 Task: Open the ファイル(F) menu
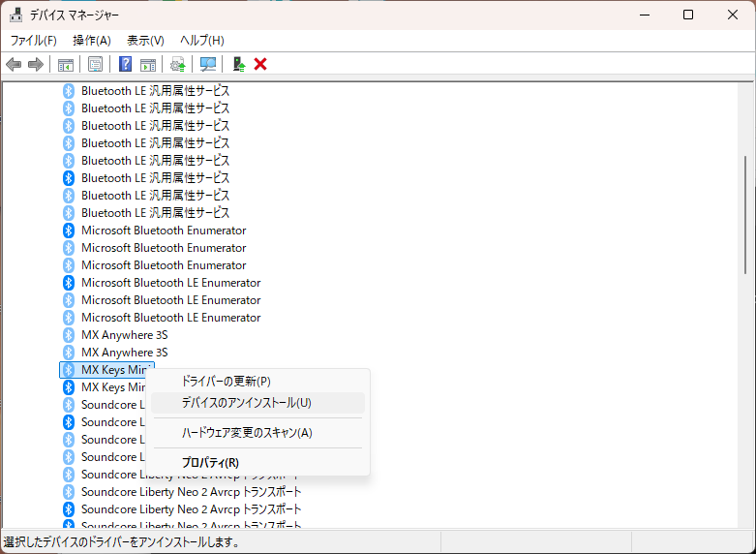tap(33, 41)
